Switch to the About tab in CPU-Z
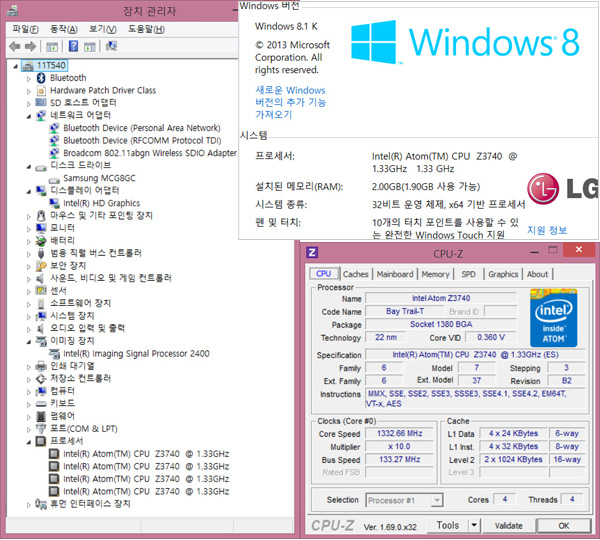Viewport: 600px width, 540px height. coord(537,274)
